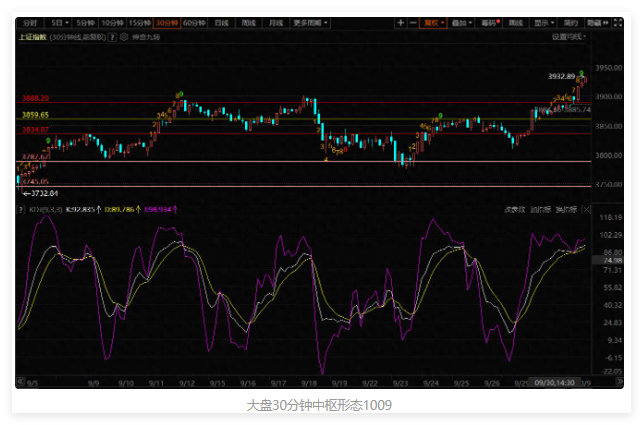Click the zoom in plus icon
This screenshot has width=643, height=425.
click(x=401, y=22)
